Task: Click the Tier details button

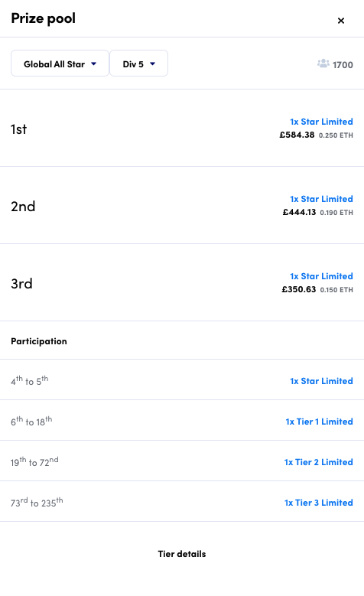Action: click(x=182, y=554)
